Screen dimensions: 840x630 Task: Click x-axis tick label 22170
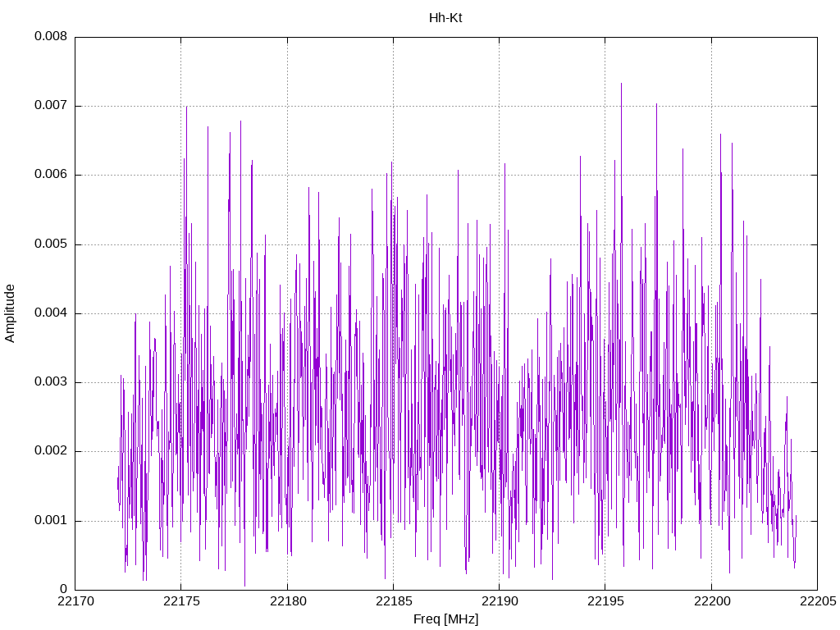coord(75,601)
